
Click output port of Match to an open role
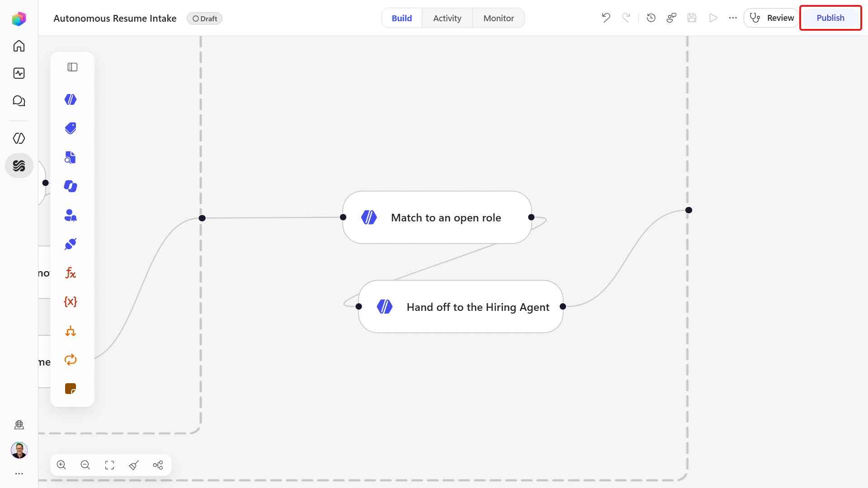click(531, 217)
